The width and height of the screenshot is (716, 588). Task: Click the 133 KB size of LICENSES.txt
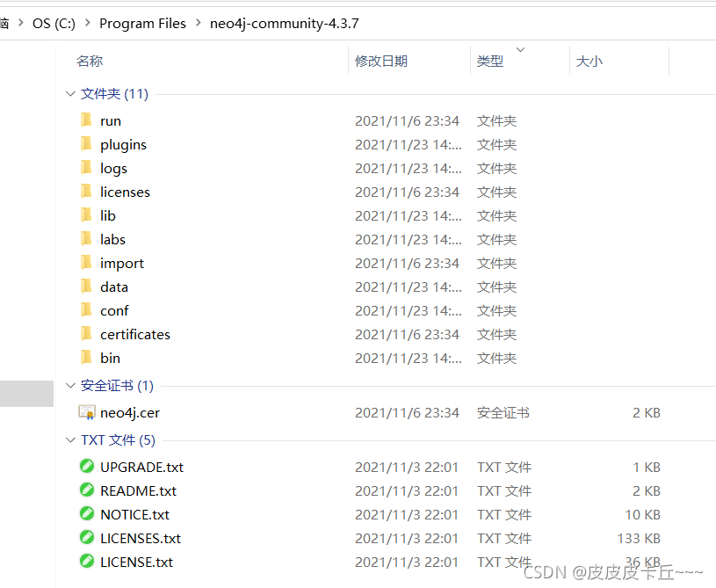[639, 538]
